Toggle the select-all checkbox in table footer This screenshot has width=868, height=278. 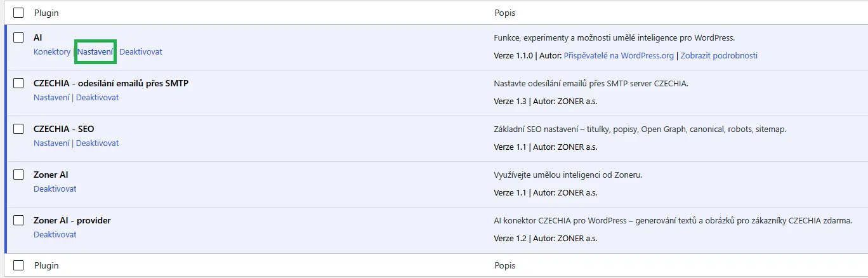pyautogui.click(x=18, y=265)
